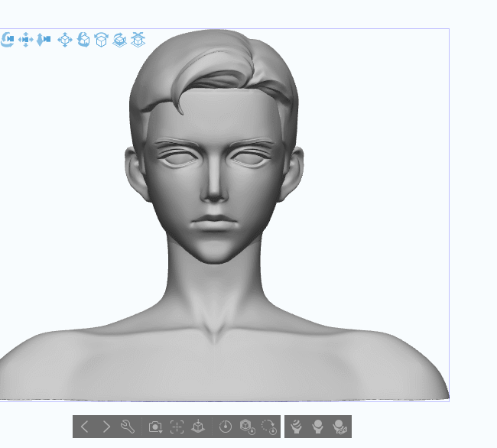This screenshot has width=497, height=448.
Task: Go to previous 3D object arrow
Action: click(85, 427)
